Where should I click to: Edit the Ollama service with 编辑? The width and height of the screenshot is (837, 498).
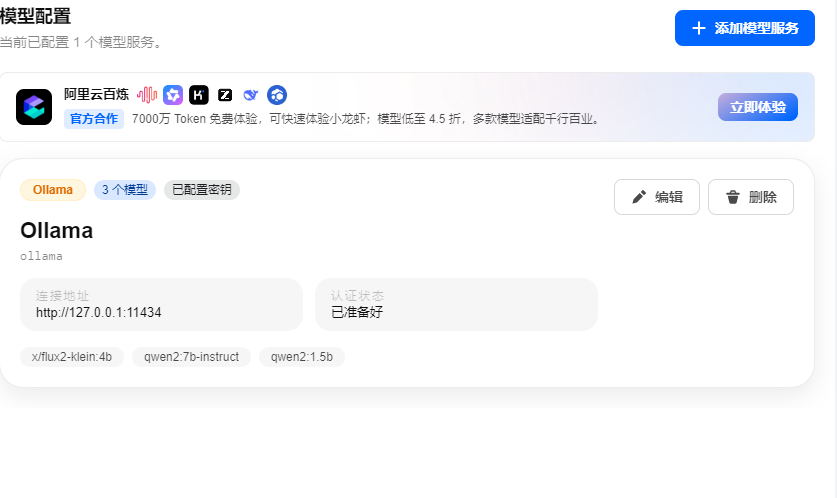click(657, 197)
